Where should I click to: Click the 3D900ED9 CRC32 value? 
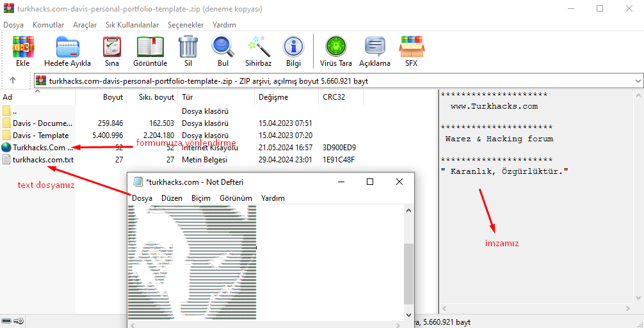coord(339,148)
